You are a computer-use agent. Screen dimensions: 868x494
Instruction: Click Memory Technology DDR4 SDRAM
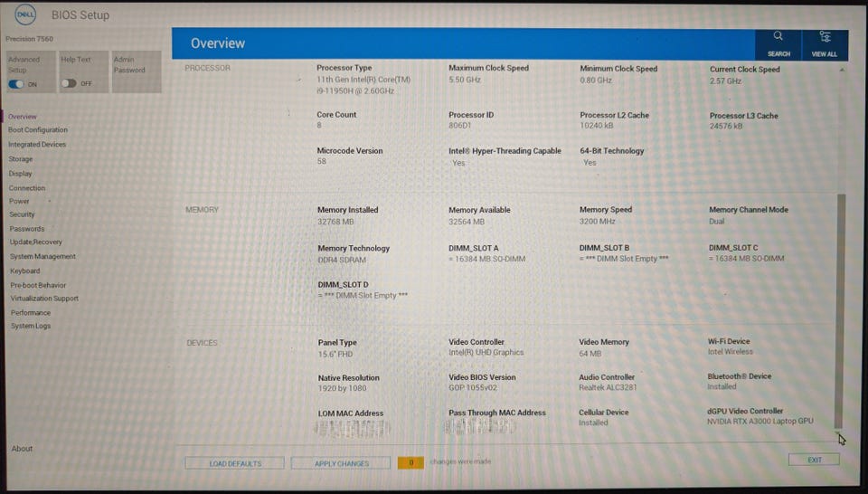tap(342, 260)
